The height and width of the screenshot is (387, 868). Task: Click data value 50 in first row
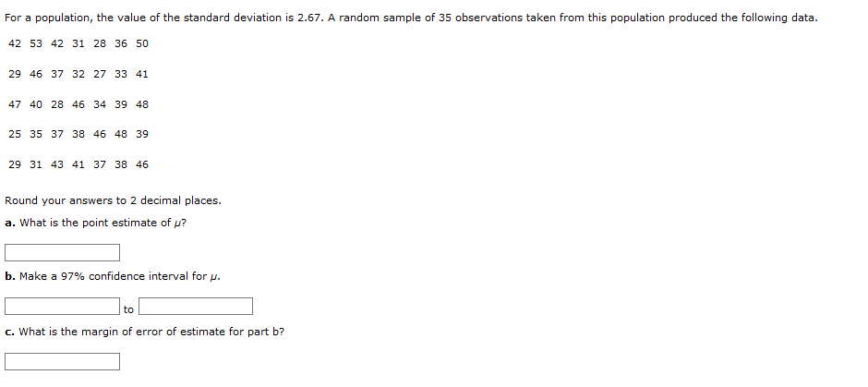point(142,43)
